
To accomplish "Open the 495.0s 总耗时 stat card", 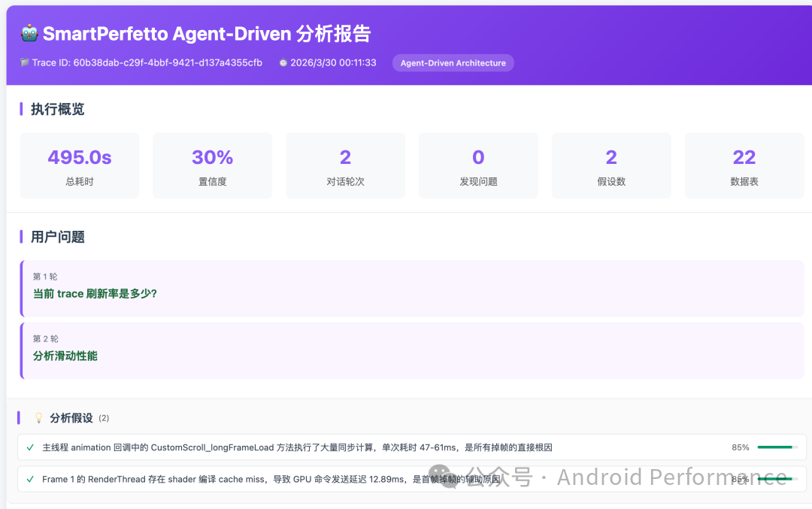I will [x=80, y=165].
